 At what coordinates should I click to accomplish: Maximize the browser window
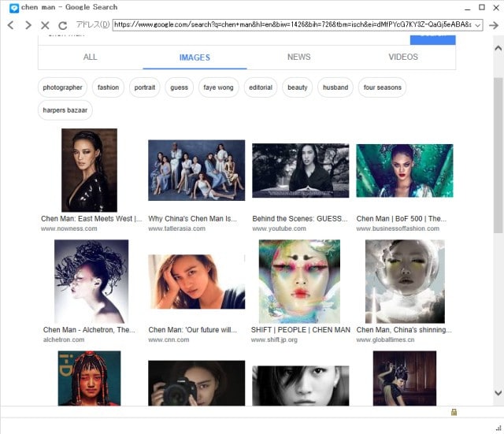tap(482, 7)
